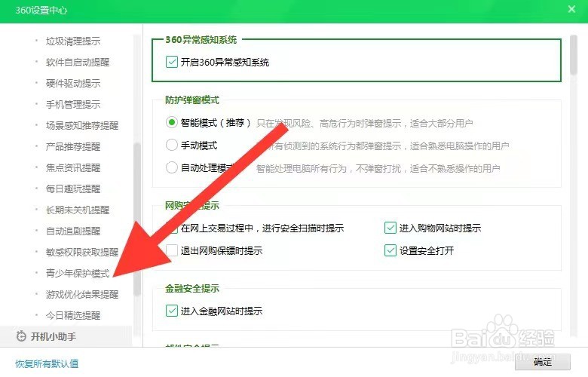Viewport: 588px width, 377px height.
Task: Enable 退出网购保镖时提示 checkbox
Action: 171,250
